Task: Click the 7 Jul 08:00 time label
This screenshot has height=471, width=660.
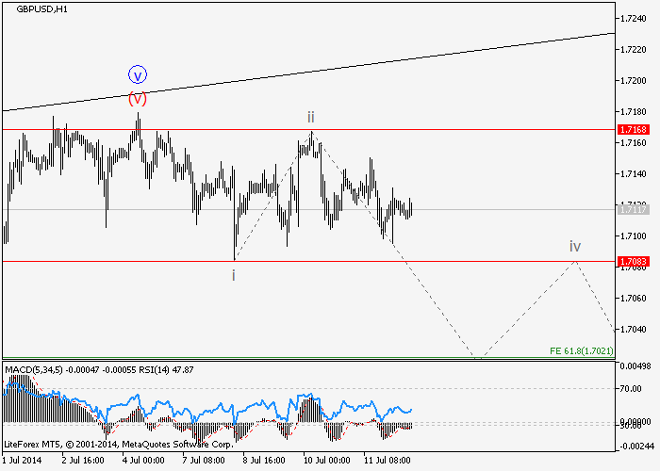Action: click(204, 460)
